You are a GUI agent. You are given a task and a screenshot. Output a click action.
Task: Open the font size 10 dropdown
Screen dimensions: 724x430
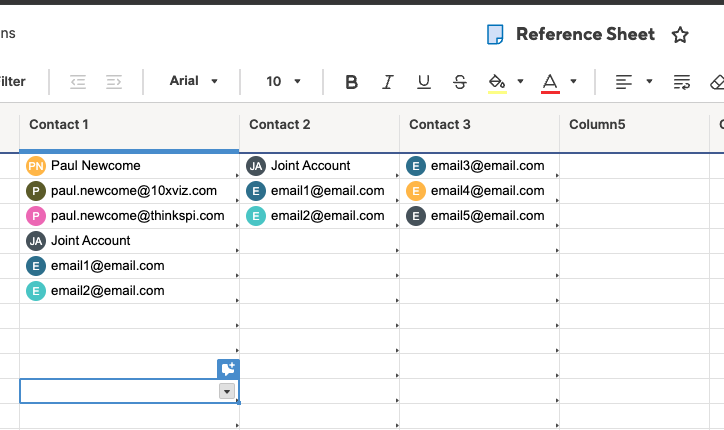pyautogui.click(x=283, y=81)
